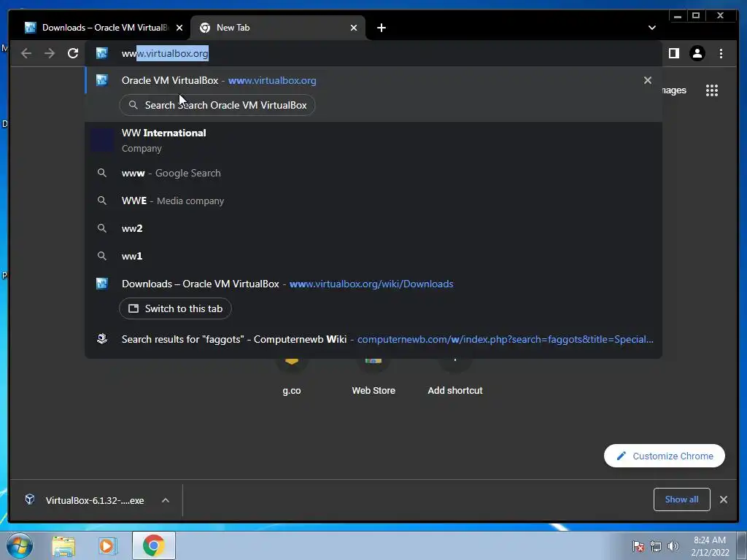
Task: Open the Windows Start menu orb
Action: tap(19, 545)
